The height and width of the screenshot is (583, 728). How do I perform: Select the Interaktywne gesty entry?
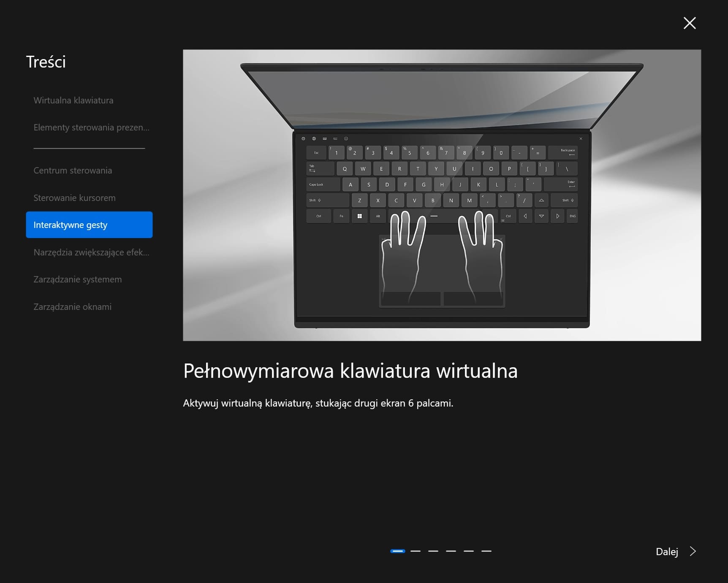89,225
